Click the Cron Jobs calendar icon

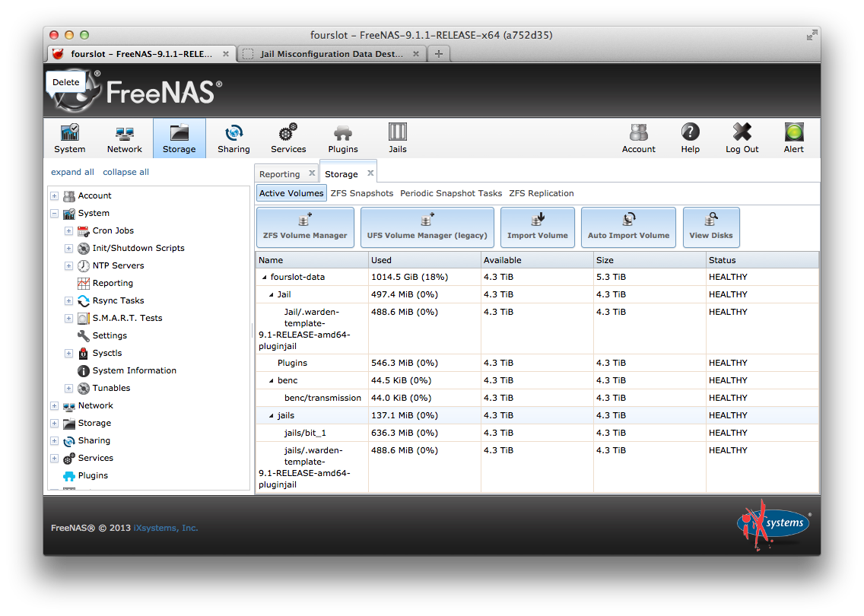click(x=83, y=231)
